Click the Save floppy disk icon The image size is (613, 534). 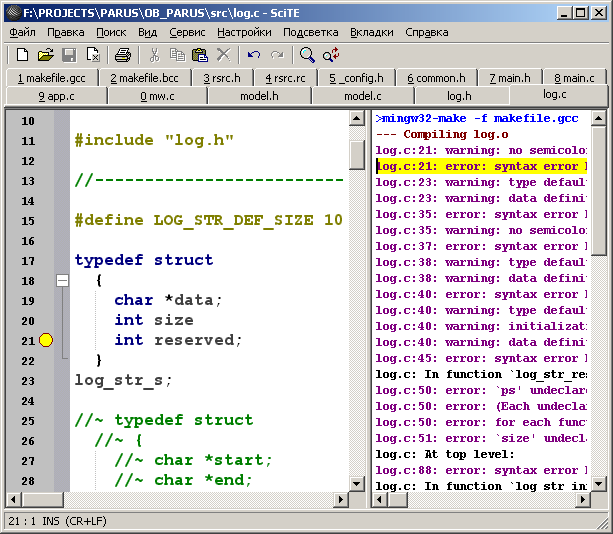[x=70, y=55]
